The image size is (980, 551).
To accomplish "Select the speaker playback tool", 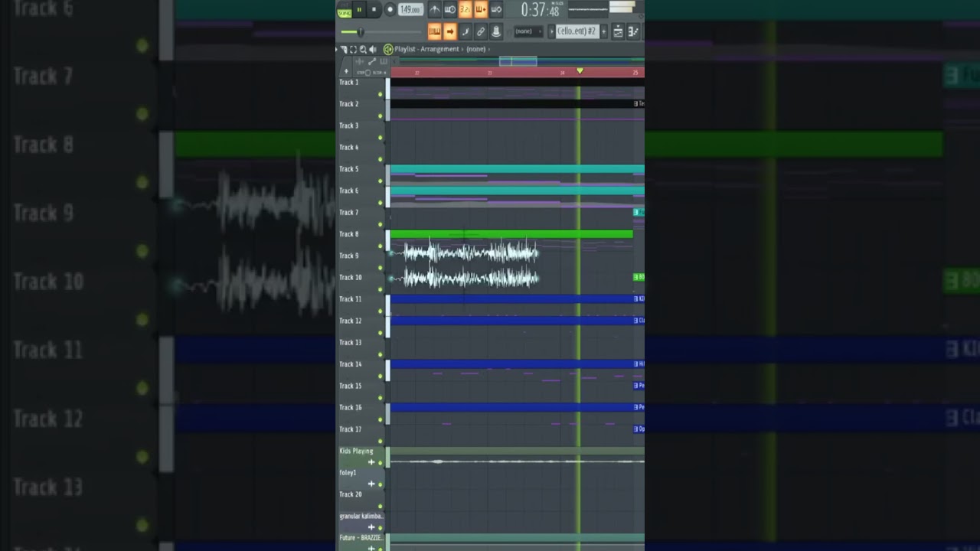I will [x=373, y=50].
